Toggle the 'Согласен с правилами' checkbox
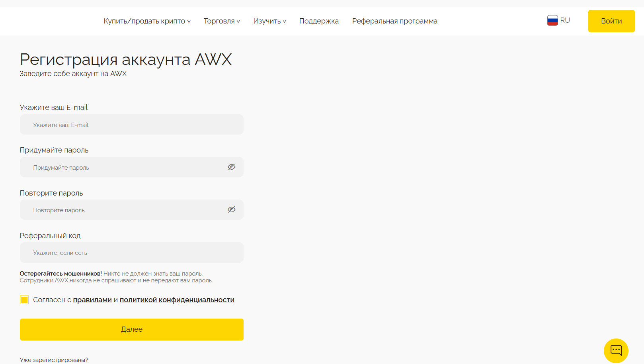Screen dimensions: 644x364 (24, 300)
